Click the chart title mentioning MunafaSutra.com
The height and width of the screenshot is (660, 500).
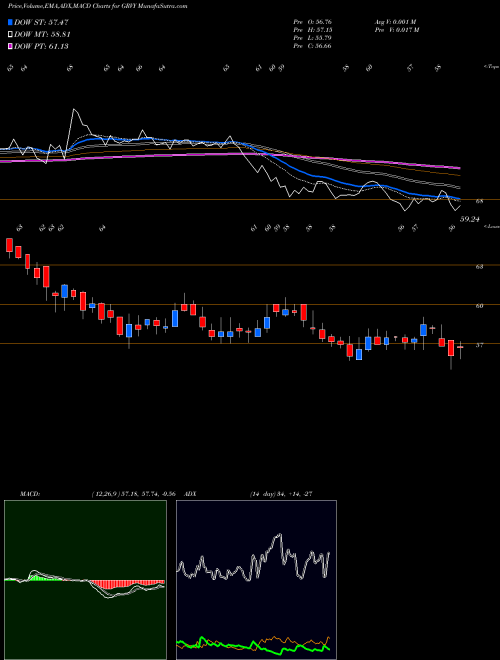(98, 6)
